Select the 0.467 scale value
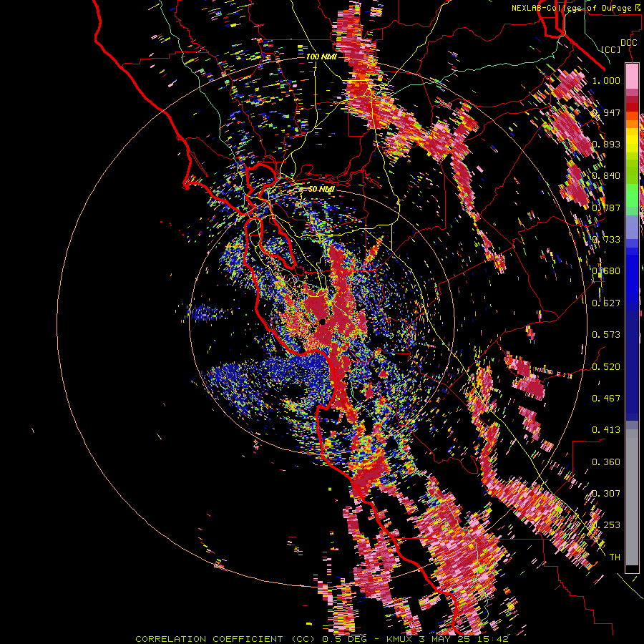The image size is (644, 644). (x=606, y=398)
